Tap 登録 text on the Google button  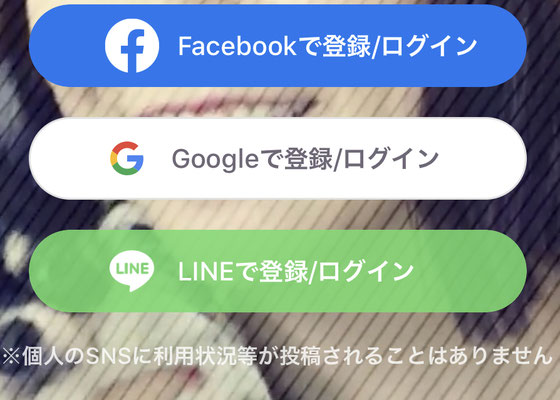coord(309,158)
